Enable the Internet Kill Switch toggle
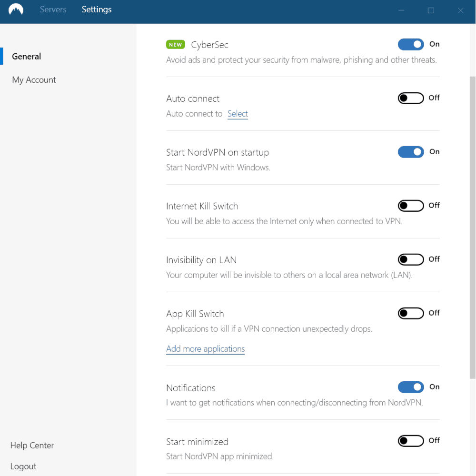Screen dimensions: 476x476 [411, 206]
